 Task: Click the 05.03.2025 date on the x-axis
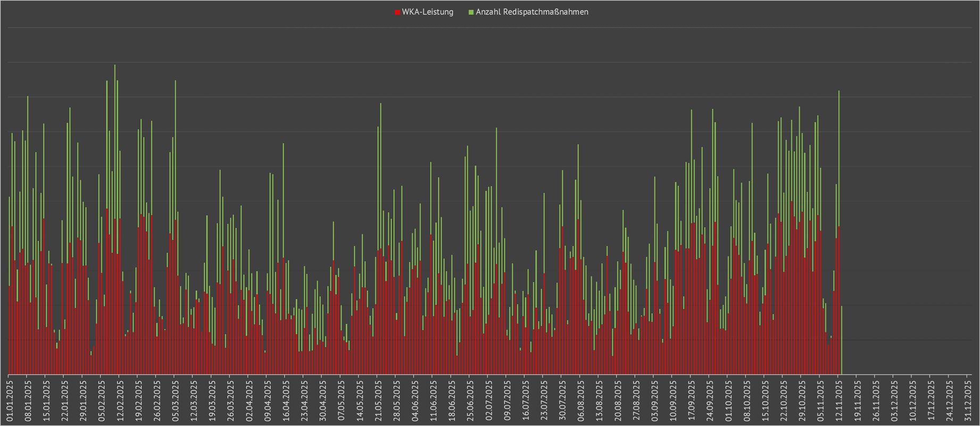pos(175,399)
